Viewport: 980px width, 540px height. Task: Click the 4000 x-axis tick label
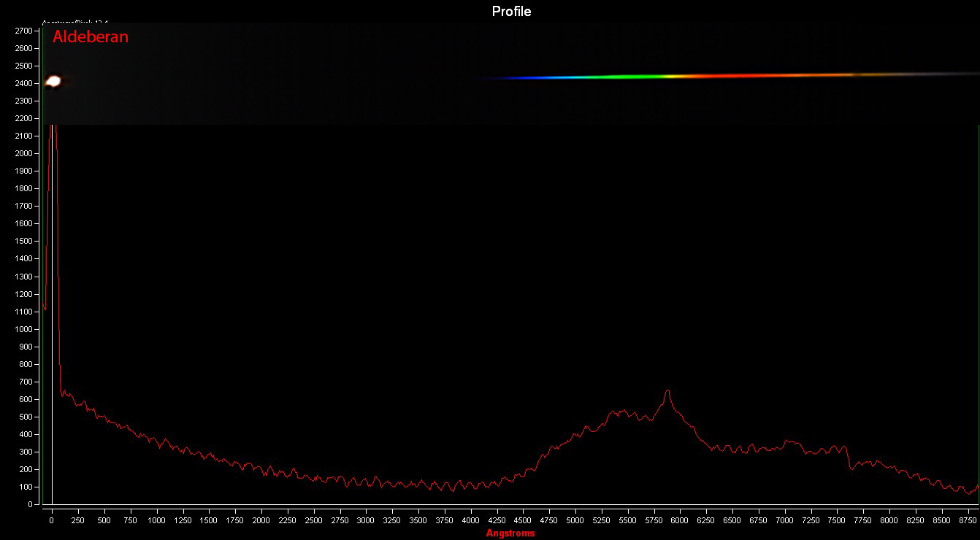(470, 520)
